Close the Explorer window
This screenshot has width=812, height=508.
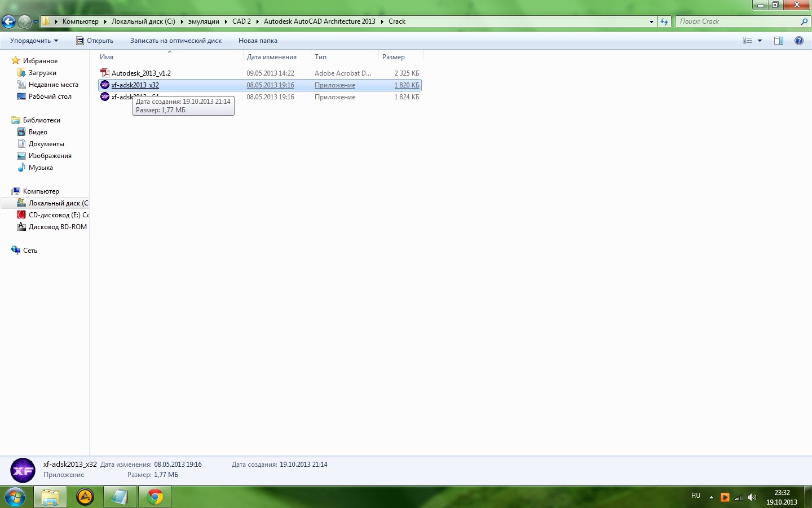point(797,5)
